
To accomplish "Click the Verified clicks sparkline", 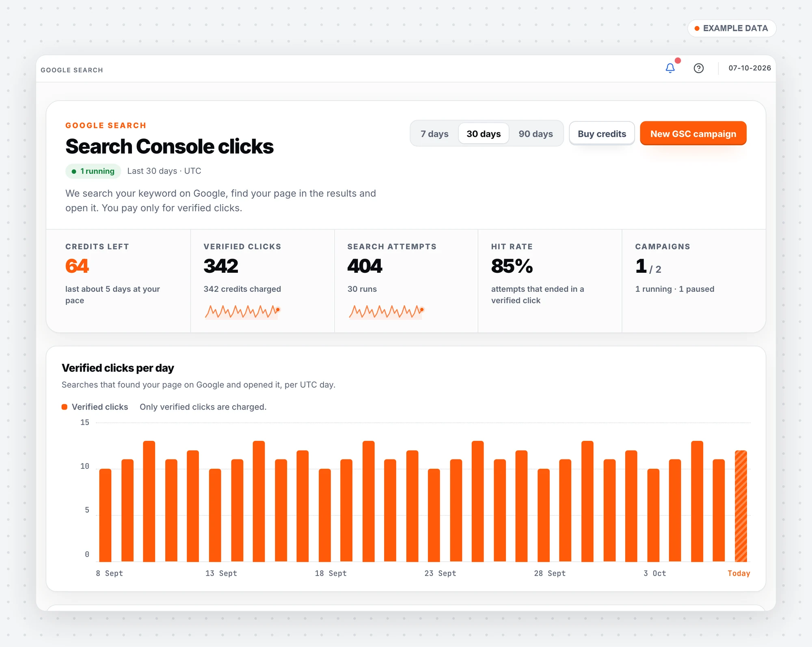I will point(242,311).
